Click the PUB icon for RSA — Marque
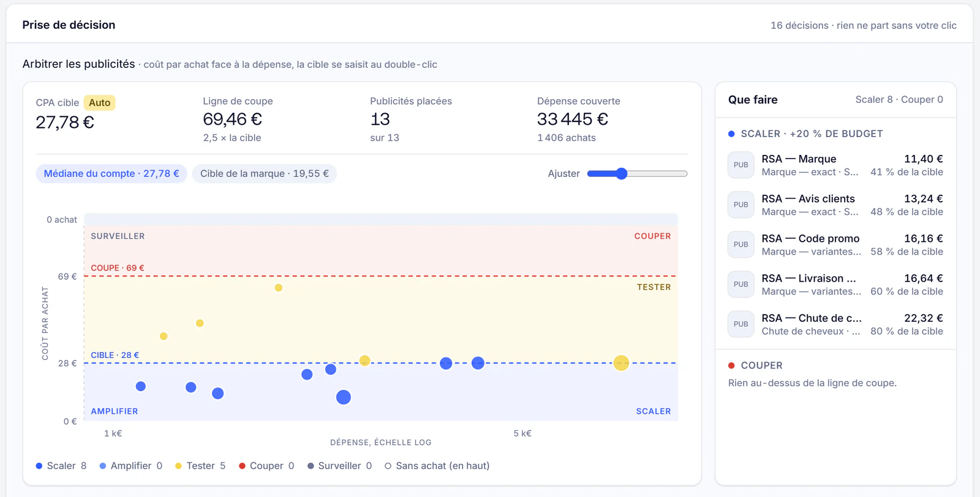The image size is (980, 497). pyautogui.click(x=741, y=165)
